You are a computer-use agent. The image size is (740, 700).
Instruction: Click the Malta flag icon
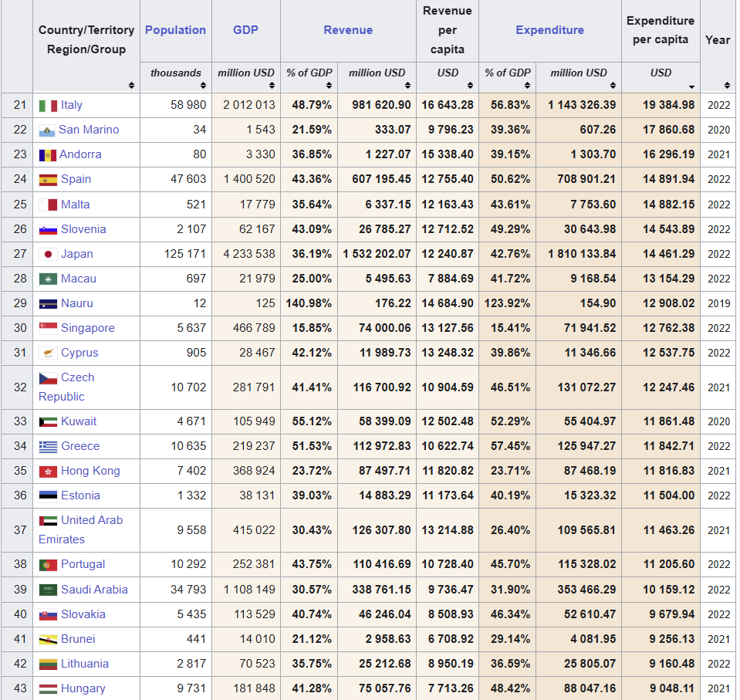[x=48, y=205]
